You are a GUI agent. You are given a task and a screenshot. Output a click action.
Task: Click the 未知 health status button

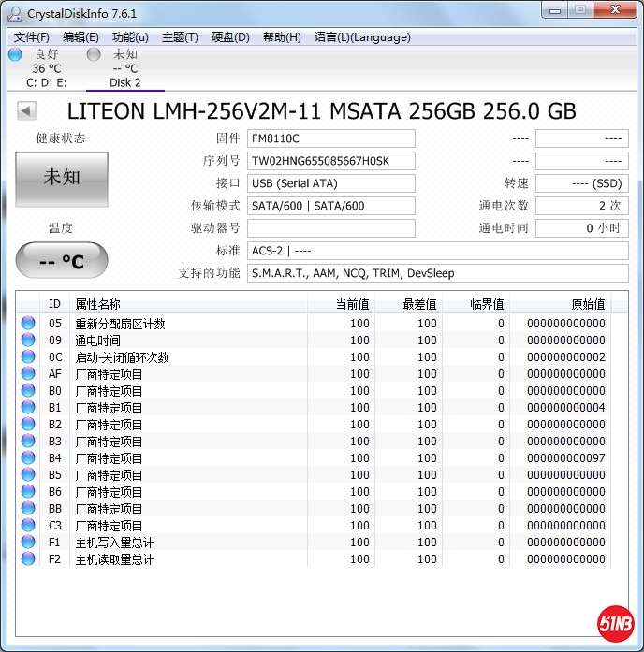pyautogui.click(x=62, y=177)
